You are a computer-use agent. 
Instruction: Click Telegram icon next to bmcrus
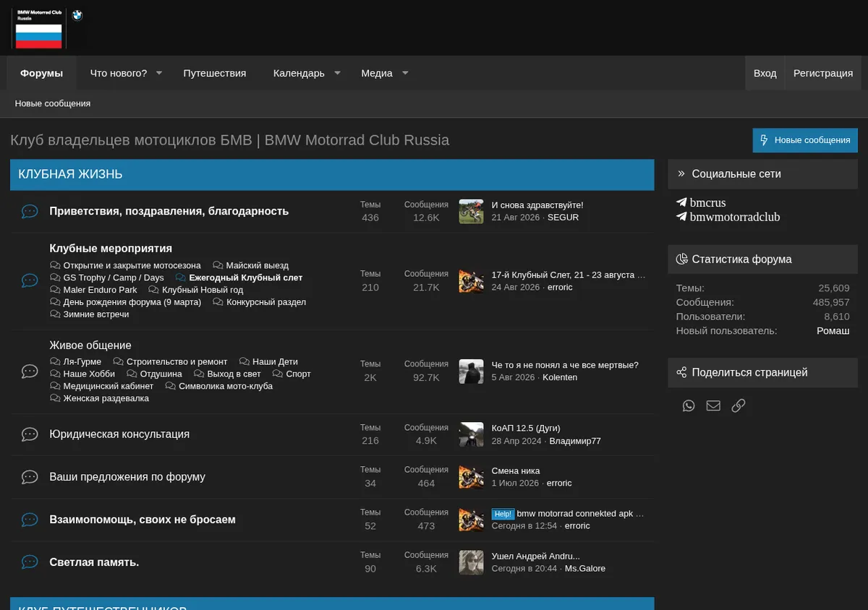pyautogui.click(x=681, y=203)
